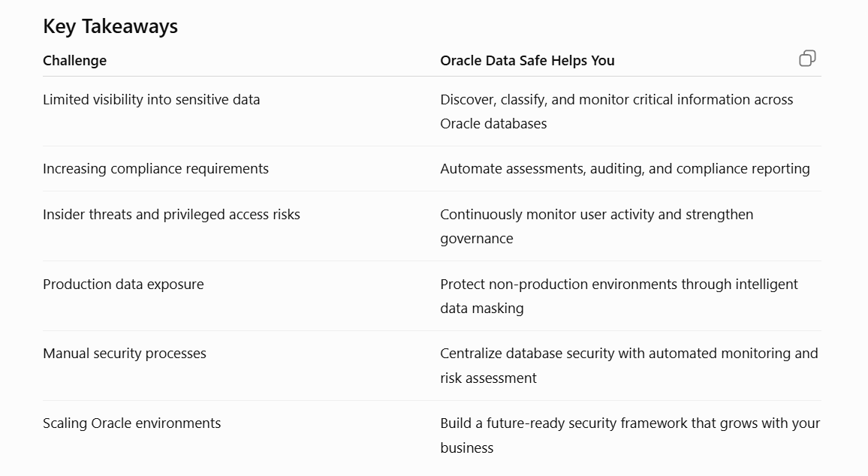Viewport: 868px width, 476px height.
Task: Click 'Discover, classify, and monitor' description text
Action: click(x=616, y=111)
